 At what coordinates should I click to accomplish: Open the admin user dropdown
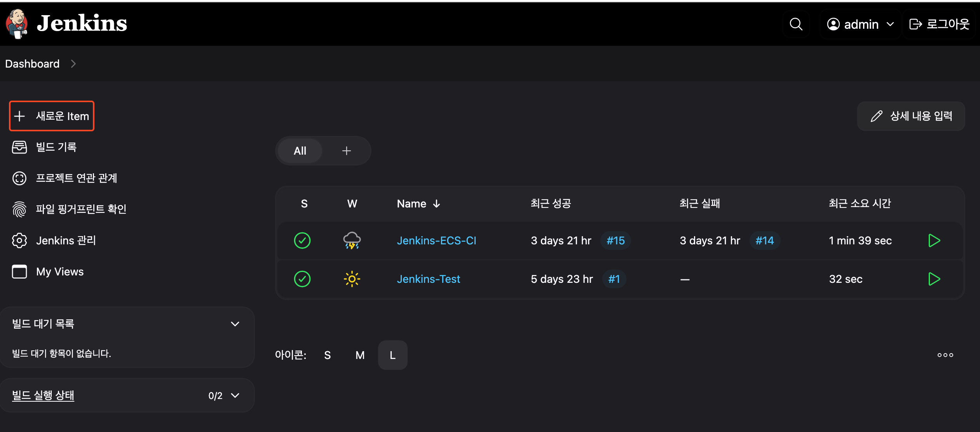860,24
